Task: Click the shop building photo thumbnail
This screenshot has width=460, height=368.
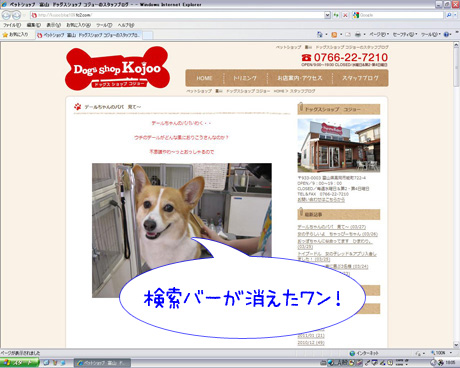Action: (x=339, y=146)
